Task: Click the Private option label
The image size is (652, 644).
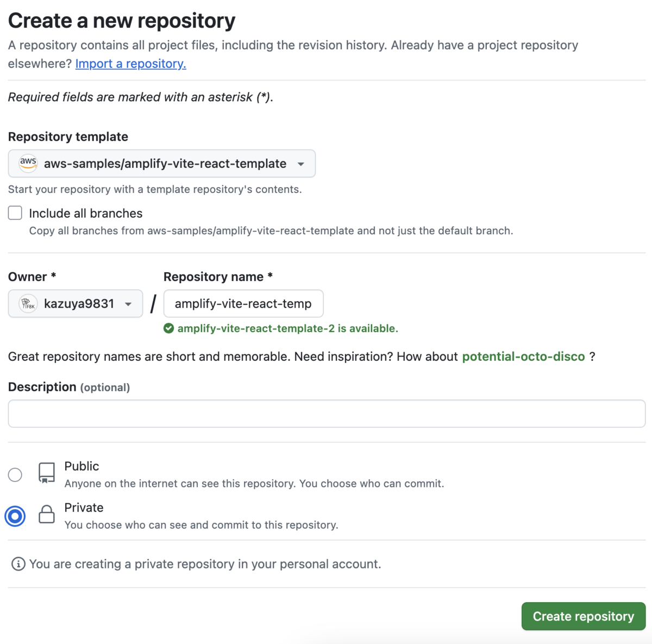Action: coord(84,508)
